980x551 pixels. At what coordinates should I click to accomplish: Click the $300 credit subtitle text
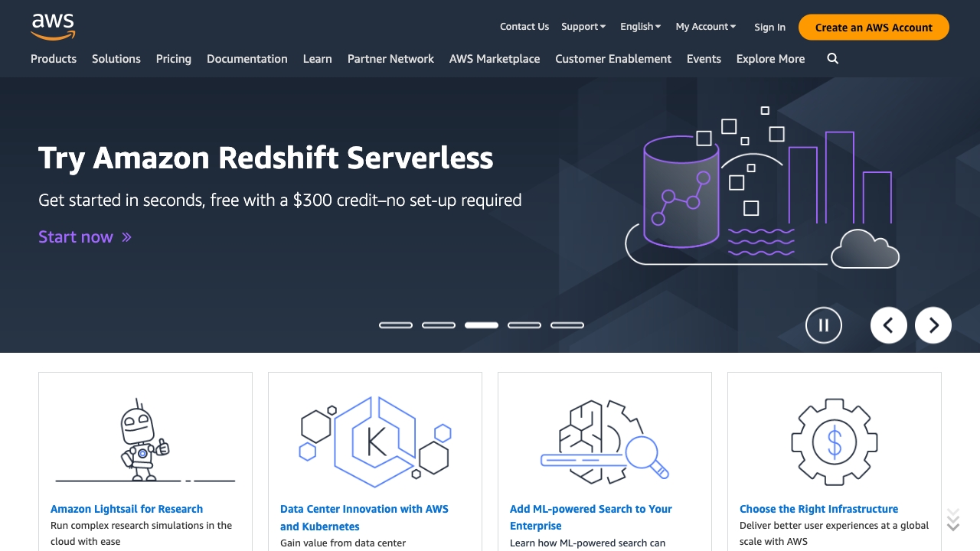point(280,201)
